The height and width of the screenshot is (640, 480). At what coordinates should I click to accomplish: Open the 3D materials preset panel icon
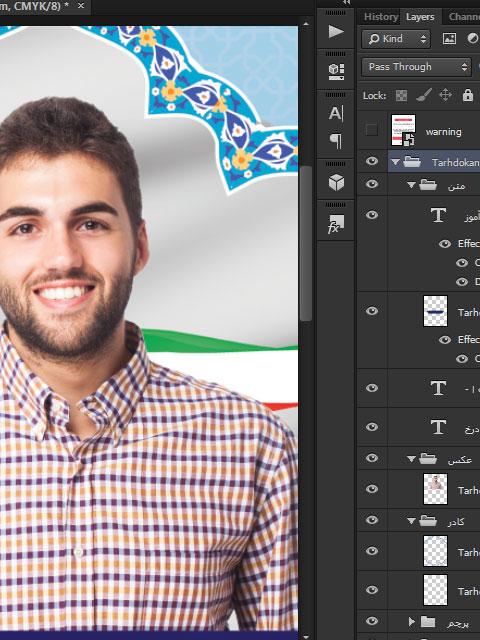(x=336, y=71)
